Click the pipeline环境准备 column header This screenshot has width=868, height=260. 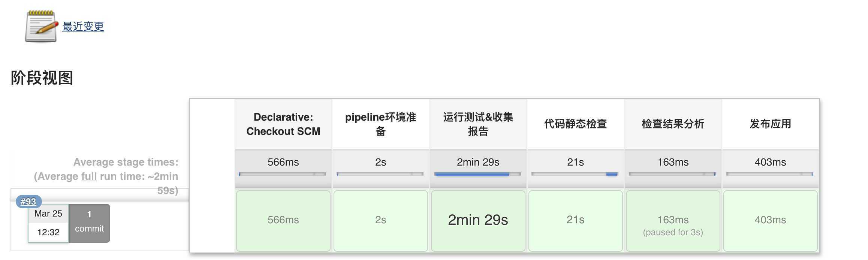(381, 124)
